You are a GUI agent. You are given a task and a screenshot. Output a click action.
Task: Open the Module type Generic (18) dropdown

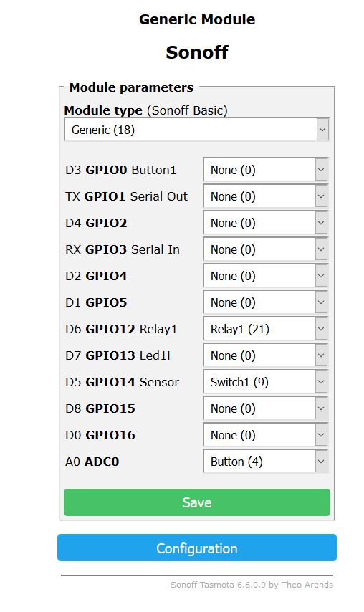[196, 130]
